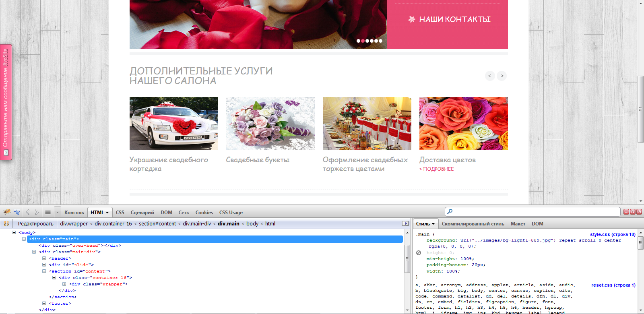Viewport: 644px width, 314px height.
Task: Go forward with the Firebug right arrow
Action: pos(37,212)
